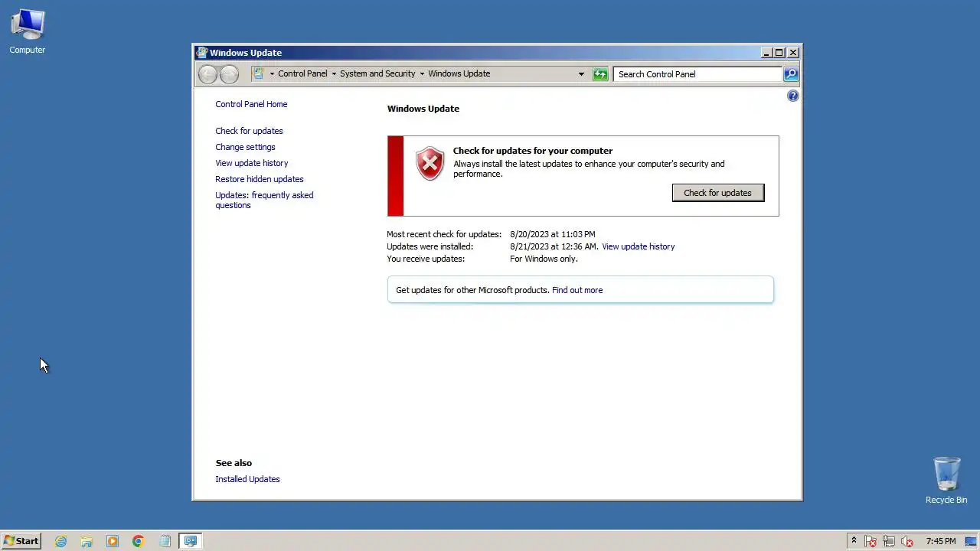Image resolution: width=980 pixels, height=551 pixels.
Task: Click the red shield error icon
Action: (x=430, y=164)
